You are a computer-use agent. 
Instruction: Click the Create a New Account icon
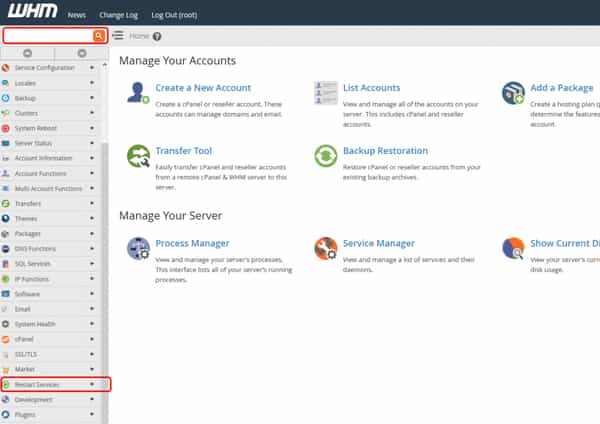(x=138, y=93)
